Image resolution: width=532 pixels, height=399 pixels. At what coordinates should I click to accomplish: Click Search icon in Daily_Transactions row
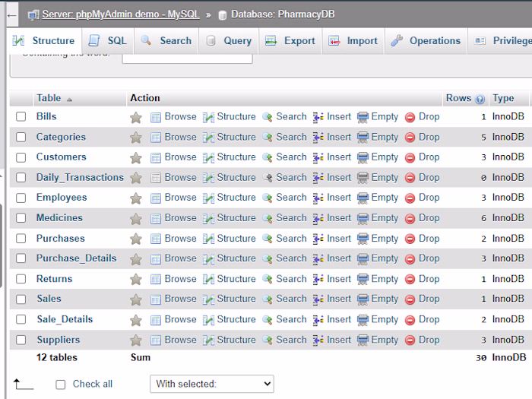point(268,178)
